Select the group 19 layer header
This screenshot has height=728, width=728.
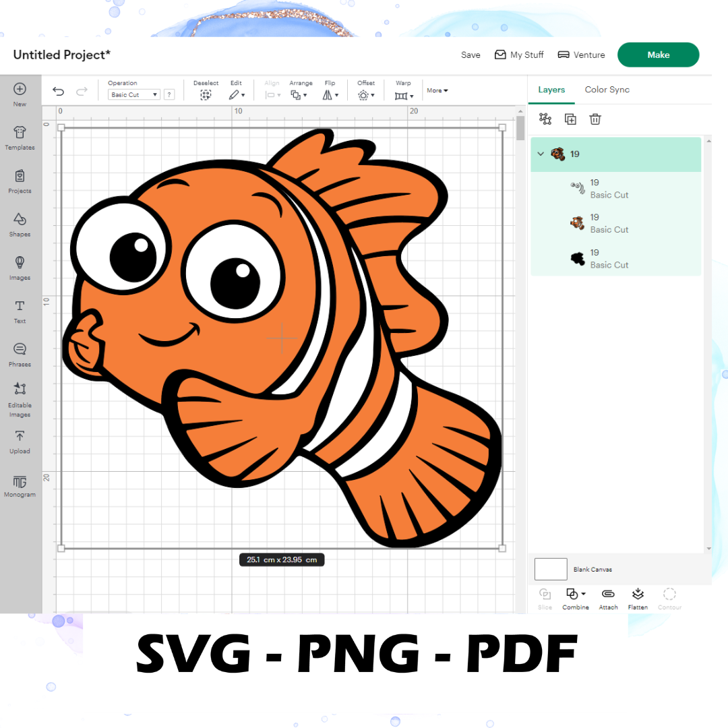pyautogui.click(x=615, y=154)
